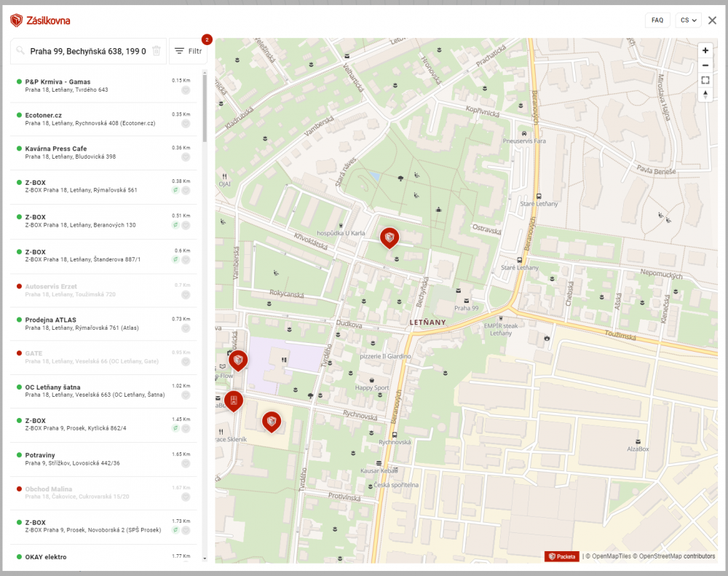Select greyed Obchod Malina entry

point(103,493)
